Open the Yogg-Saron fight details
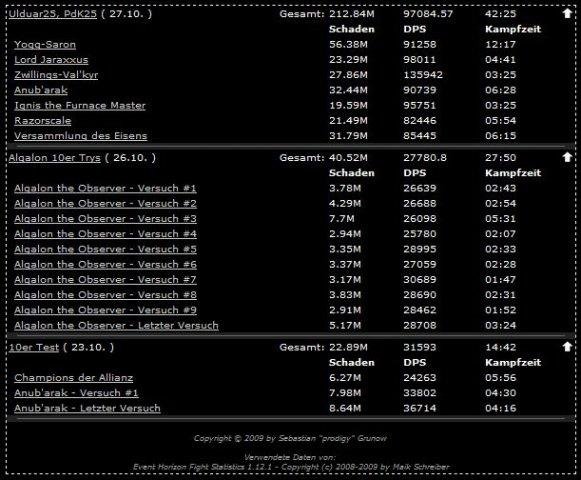This screenshot has height=480, width=581. tap(45, 45)
